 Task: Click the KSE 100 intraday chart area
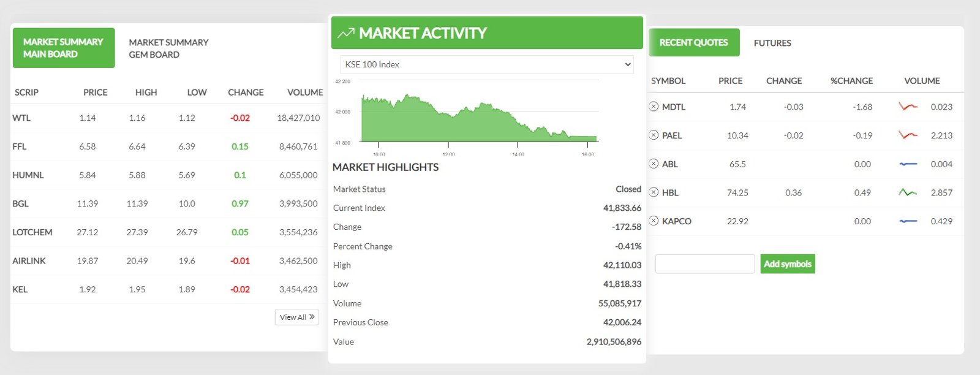(x=478, y=119)
